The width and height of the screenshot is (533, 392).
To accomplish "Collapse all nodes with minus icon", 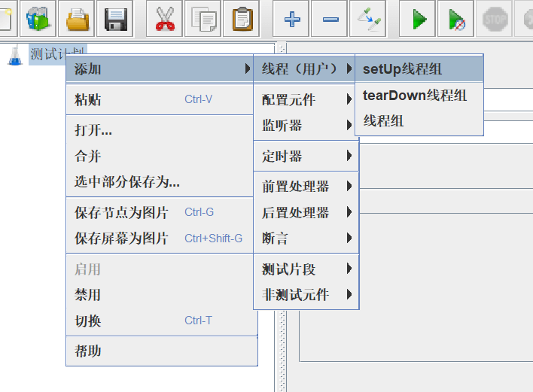I will [329, 19].
